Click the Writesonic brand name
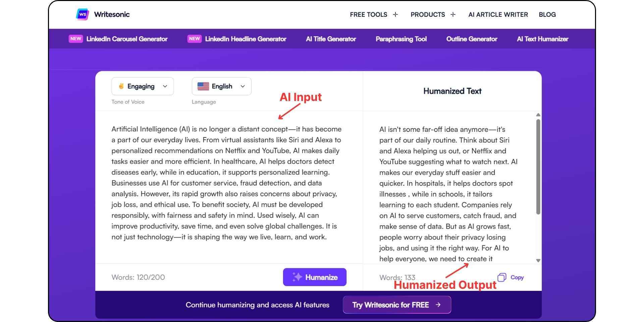Viewport: 644px width, 322px height. point(112,14)
